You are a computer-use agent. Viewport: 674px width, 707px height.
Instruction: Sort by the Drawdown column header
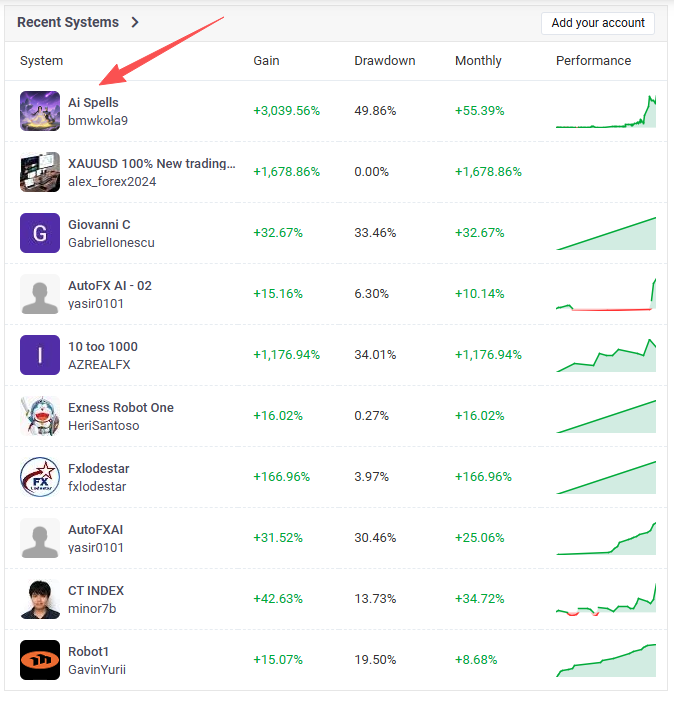[384, 61]
